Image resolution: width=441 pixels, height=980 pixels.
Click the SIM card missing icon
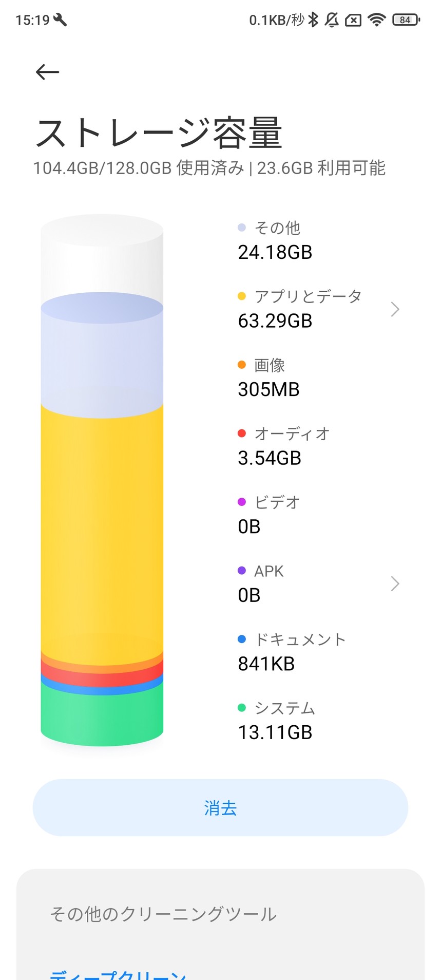click(353, 20)
